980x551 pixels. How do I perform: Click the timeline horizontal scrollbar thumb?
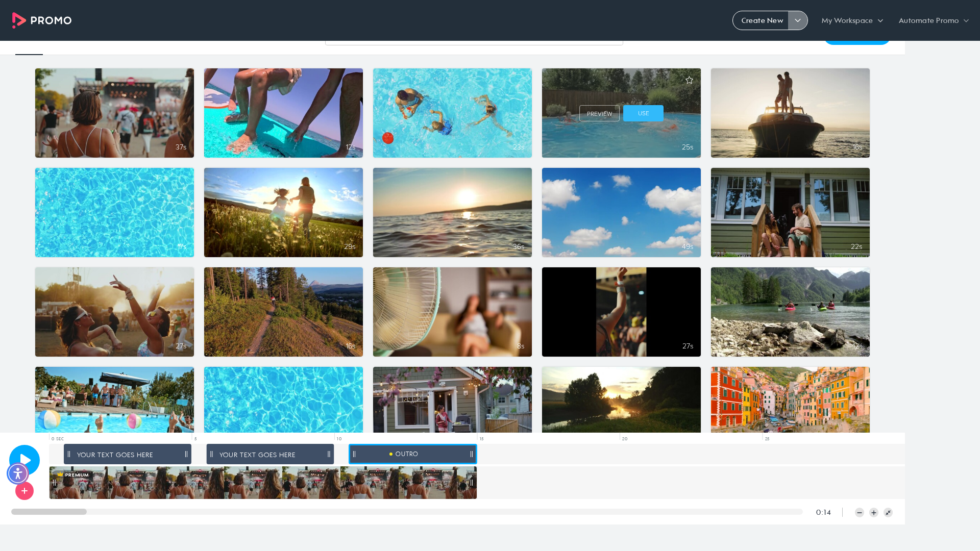point(49,512)
